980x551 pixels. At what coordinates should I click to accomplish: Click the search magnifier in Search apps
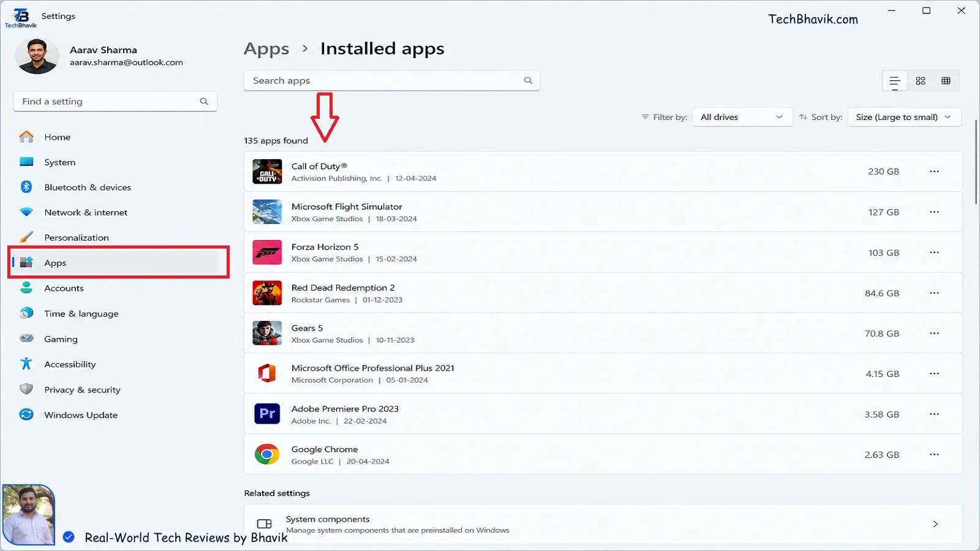point(528,80)
